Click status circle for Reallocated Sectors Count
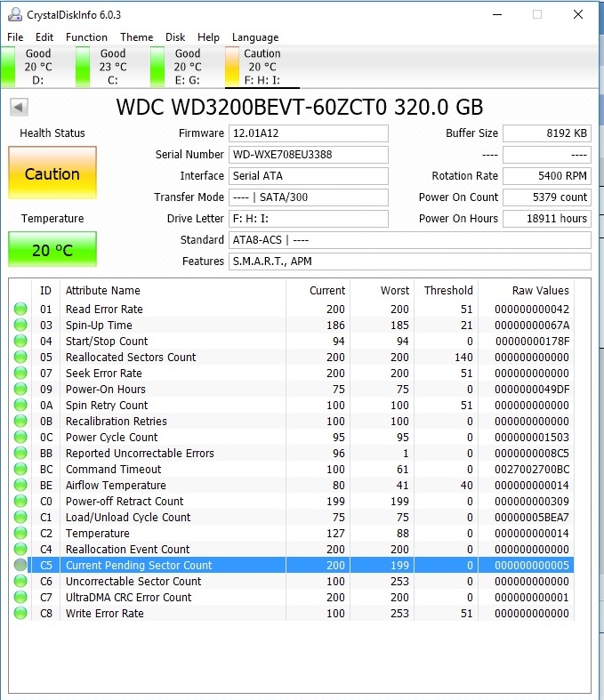Image resolution: width=604 pixels, height=700 pixels. (20, 358)
